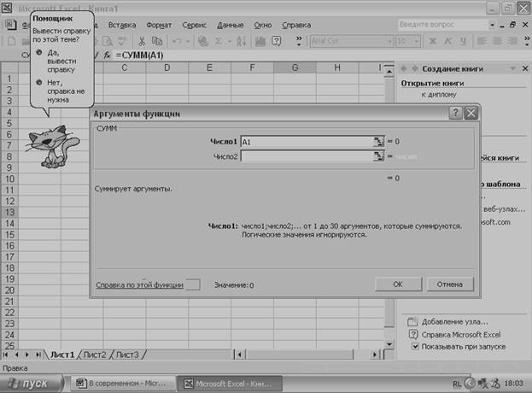Confirm function arguments with OK

tap(398, 284)
